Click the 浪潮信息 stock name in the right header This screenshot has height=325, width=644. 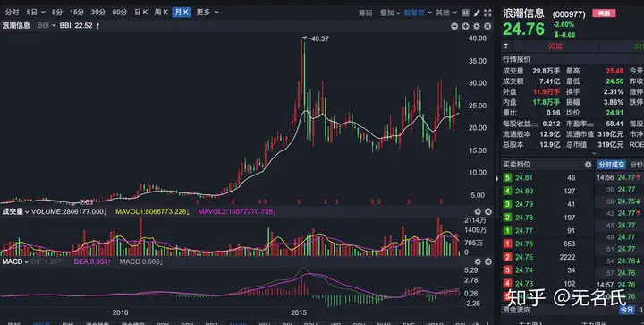tap(523, 13)
